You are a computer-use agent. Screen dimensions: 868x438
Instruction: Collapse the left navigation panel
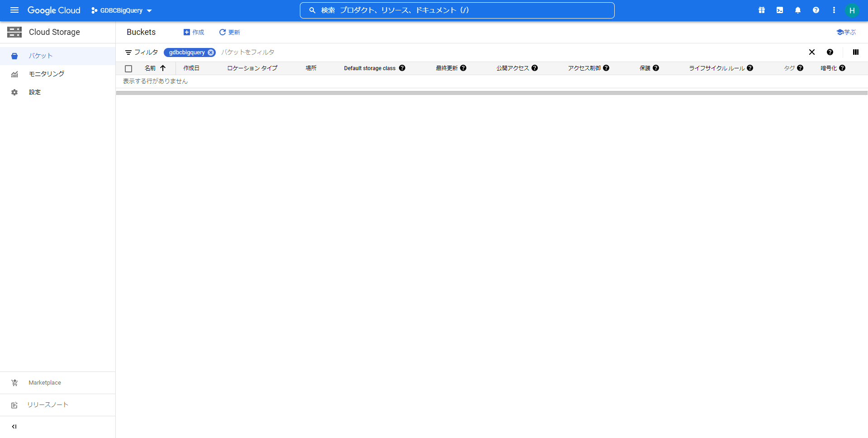(x=14, y=427)
